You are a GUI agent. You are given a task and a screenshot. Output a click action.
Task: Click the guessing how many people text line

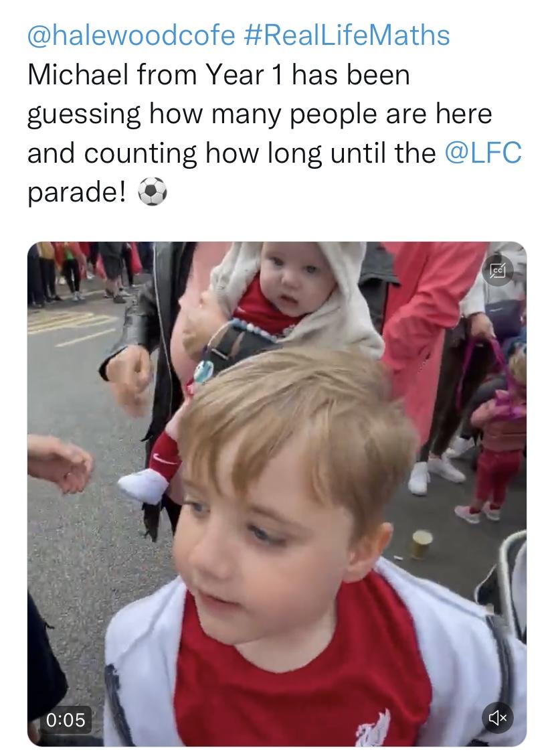click(x=260, y=115)
